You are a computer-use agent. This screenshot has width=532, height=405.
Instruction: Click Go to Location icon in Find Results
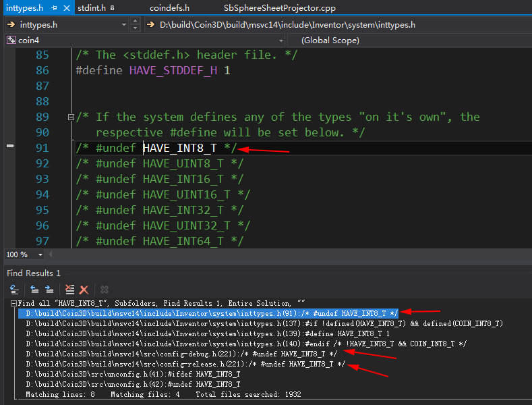click(x=13, y=289)
